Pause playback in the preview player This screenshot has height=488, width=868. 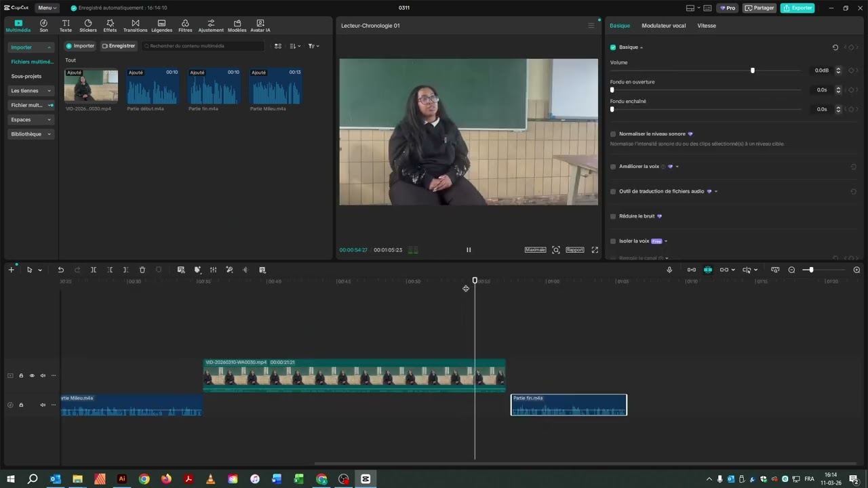(x=469, y=249)
